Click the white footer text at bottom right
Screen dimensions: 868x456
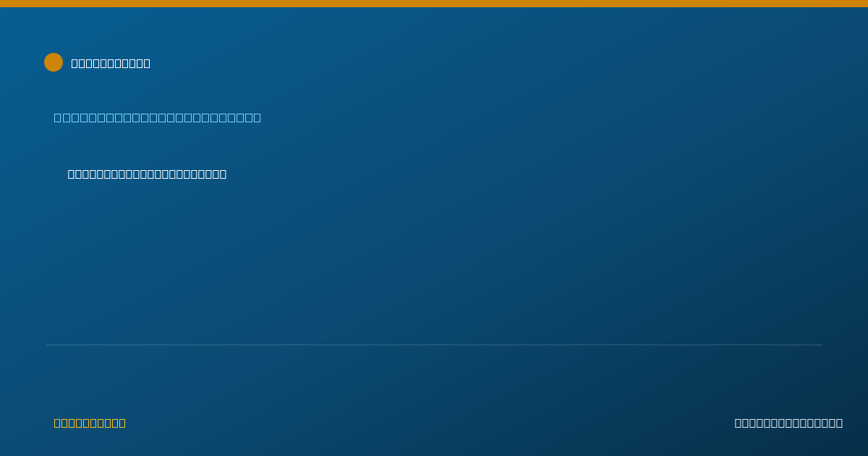click(788, 423)
